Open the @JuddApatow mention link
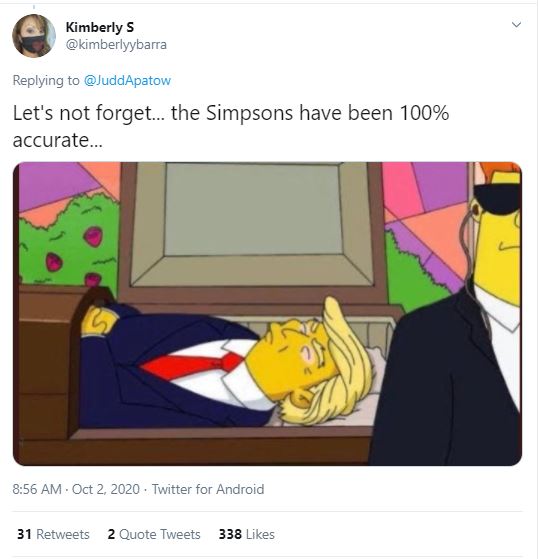This screenshot has height=559, width=539. [x=127, y=81]
